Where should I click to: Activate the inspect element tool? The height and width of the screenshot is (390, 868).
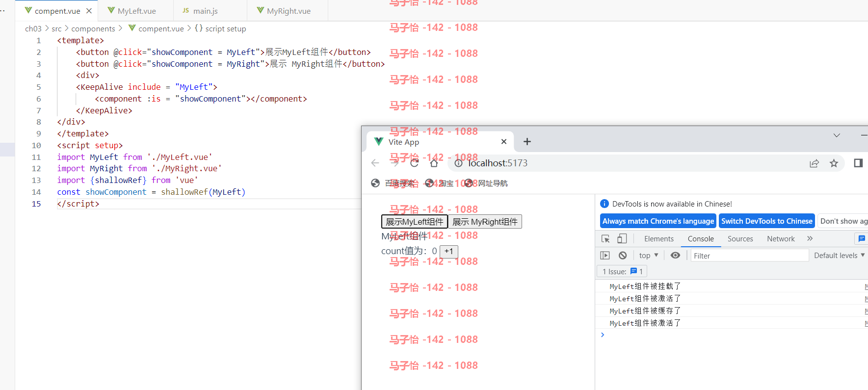[605, 239]
